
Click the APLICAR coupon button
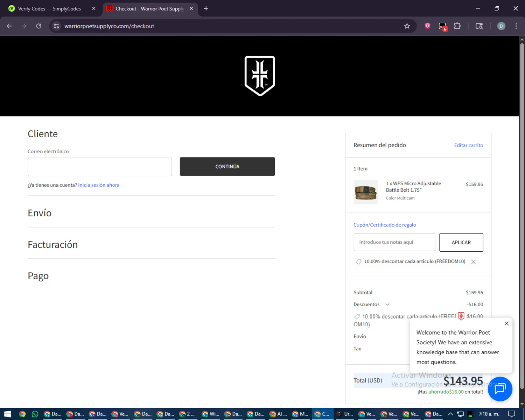pos(461,242)
